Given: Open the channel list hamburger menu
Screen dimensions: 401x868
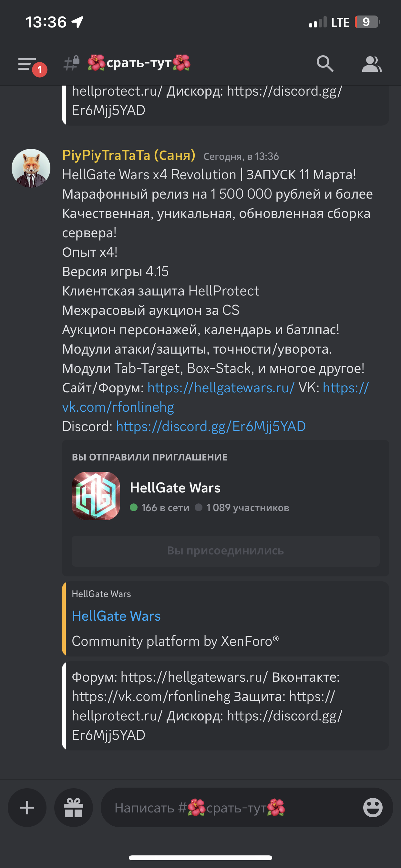Looking at the screenshot, I should point(28,64).
